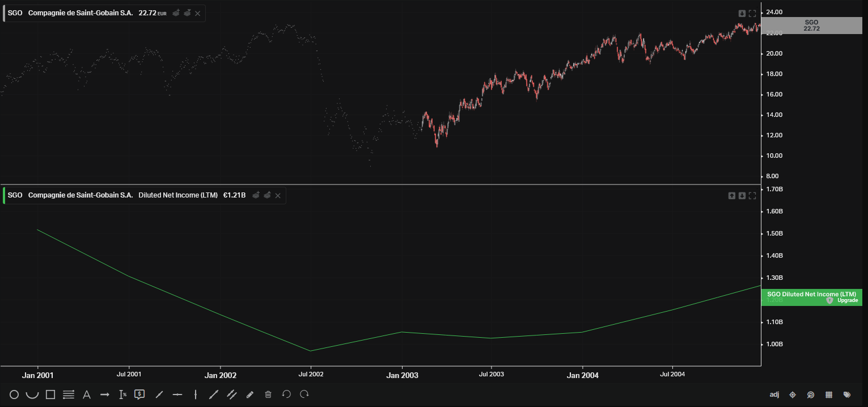Click the redo arrow icon
The width and height of the screenshot is (868, 407).
[x=304, y=395]
